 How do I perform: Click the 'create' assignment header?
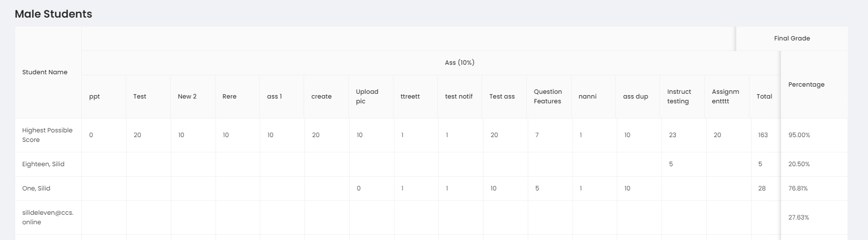pyautogui.click(x=321, y=97)
